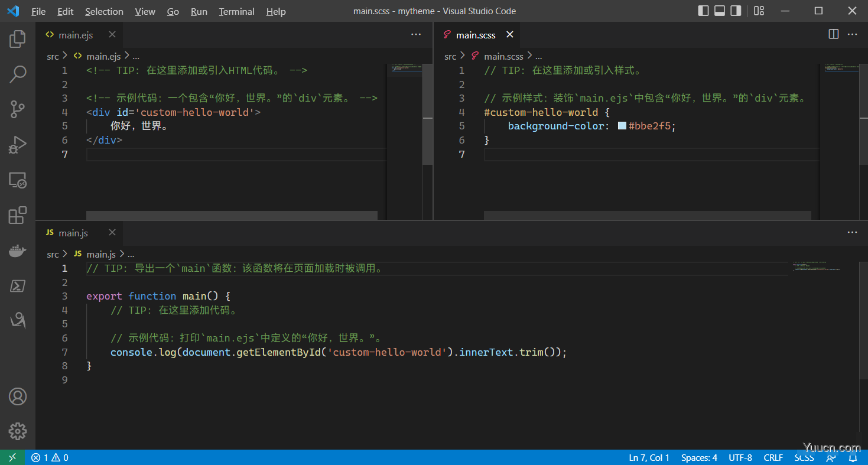868x465 pixels.
Task: Open more actions for main.js editor group
Action: point(852,232)
